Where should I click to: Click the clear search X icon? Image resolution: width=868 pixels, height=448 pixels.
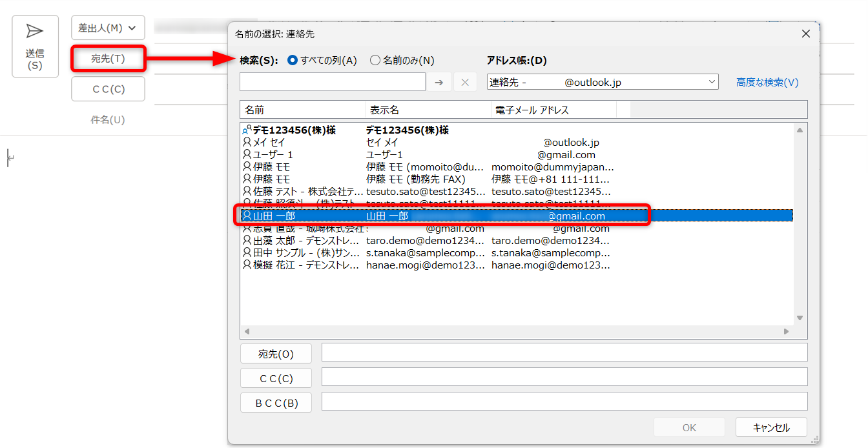click(x=465, y=82)
